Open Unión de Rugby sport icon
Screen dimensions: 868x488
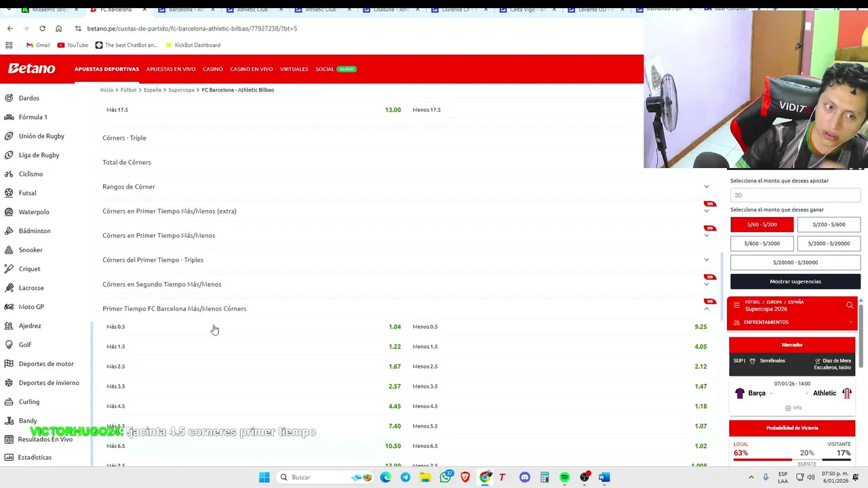(9, 136)
